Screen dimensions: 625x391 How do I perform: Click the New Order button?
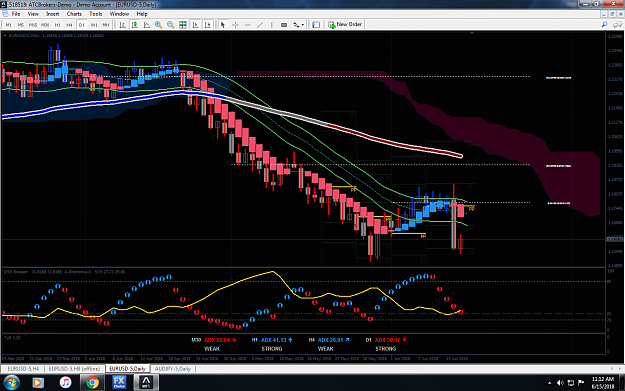point(345,25)
